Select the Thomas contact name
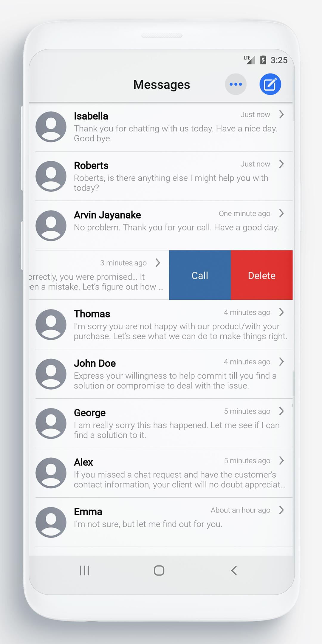322x644 pixels. pos(92,314)
